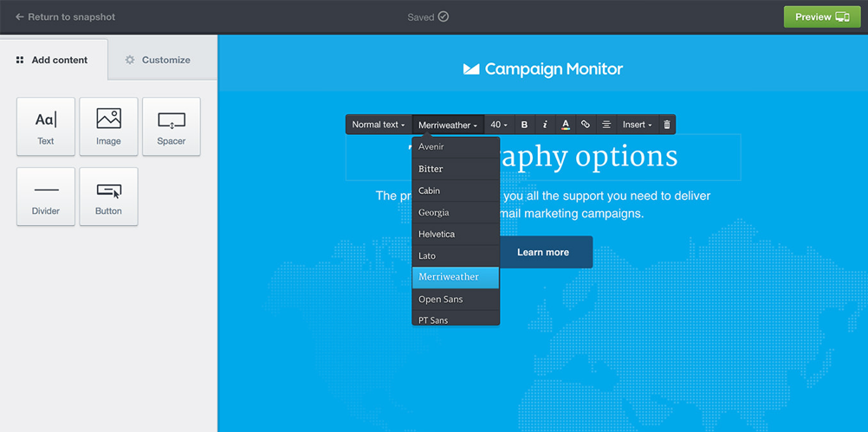Click the typography options headline text

coord(543,157)
